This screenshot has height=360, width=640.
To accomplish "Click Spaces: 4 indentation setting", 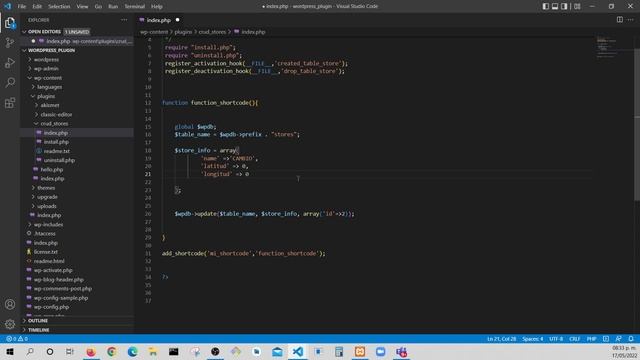I will pos(533,339).
